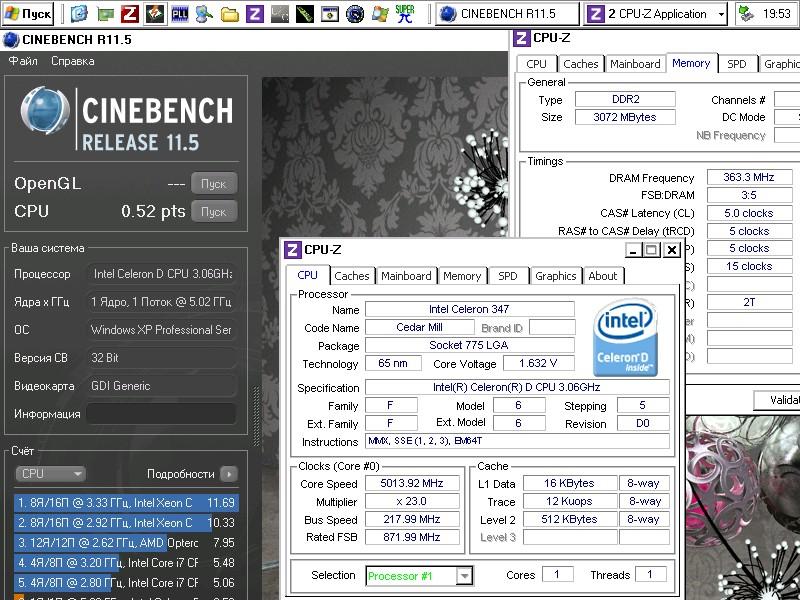Click the highlighted lightning chip icon

(155, 14)
